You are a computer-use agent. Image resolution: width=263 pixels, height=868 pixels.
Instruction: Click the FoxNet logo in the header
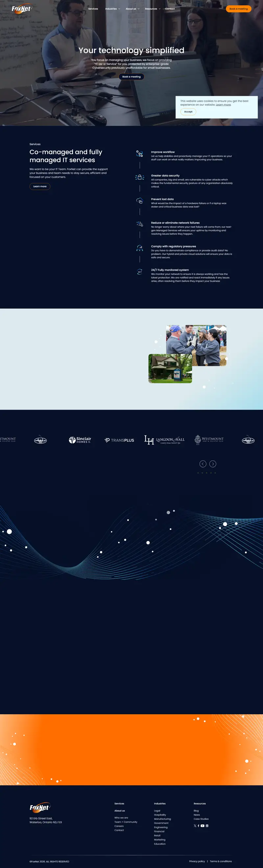(22, 9)
